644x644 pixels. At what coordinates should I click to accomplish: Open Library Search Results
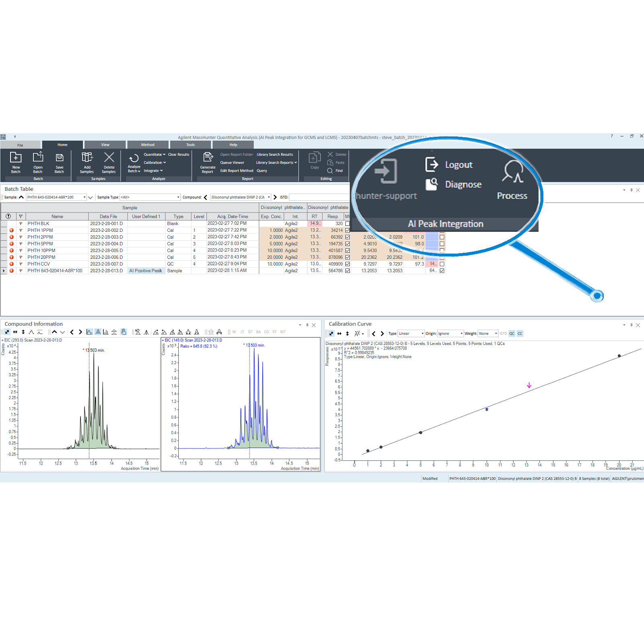pos(275,155)
